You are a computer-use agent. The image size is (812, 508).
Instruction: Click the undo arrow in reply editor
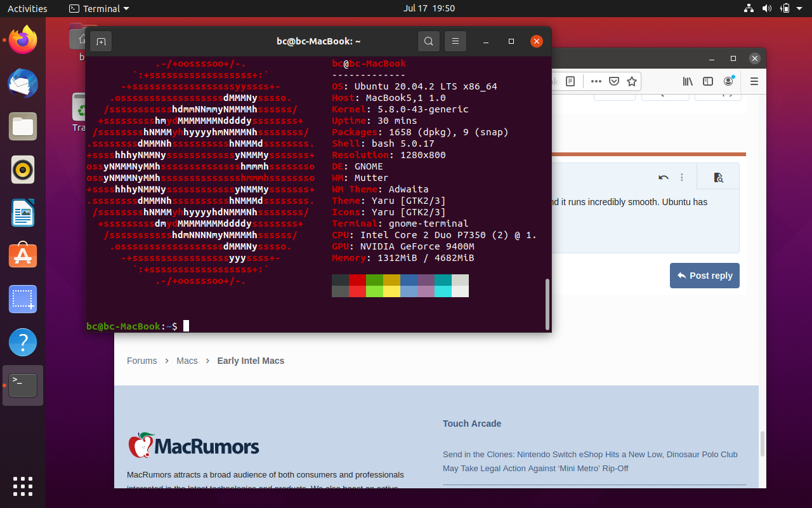[664, 177]
